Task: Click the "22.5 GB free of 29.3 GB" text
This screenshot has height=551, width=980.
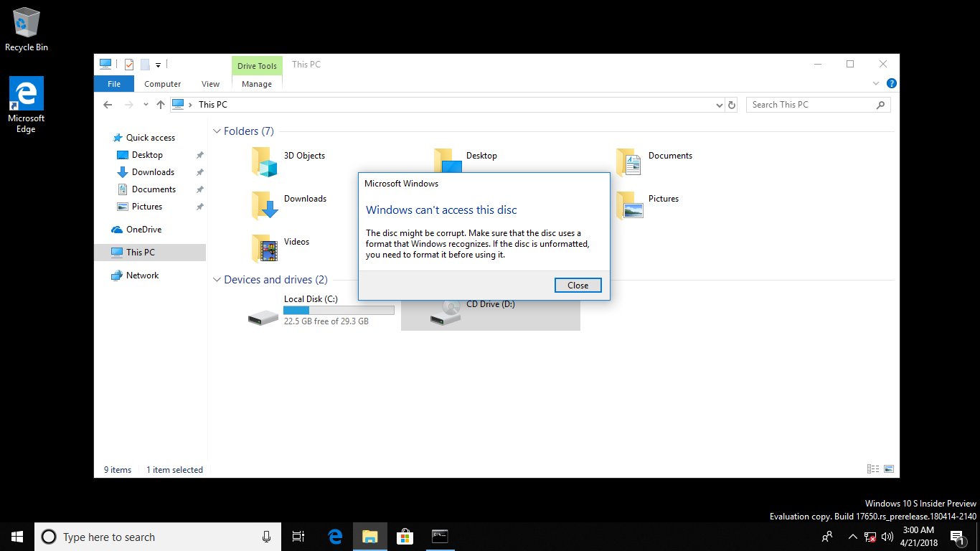Action: click(326, 321)
